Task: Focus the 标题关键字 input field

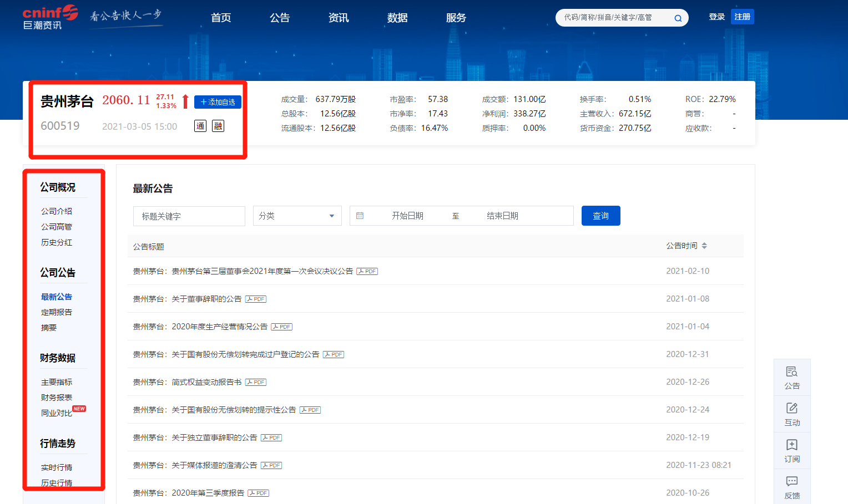Action: [x=189, y=216]
